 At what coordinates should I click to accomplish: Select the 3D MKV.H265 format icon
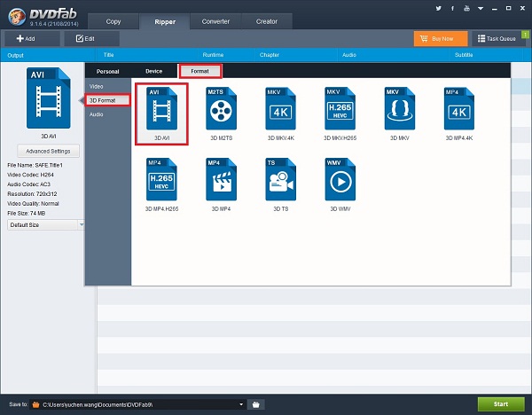340,108
